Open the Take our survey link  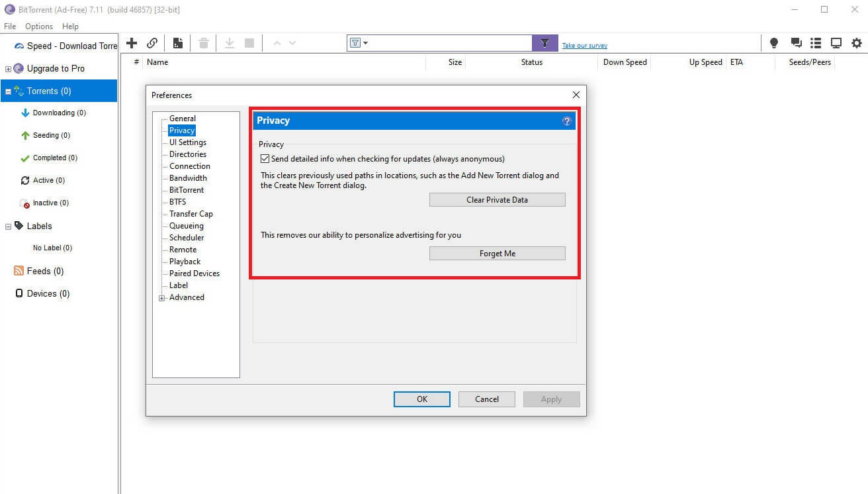tap(585, 46)
